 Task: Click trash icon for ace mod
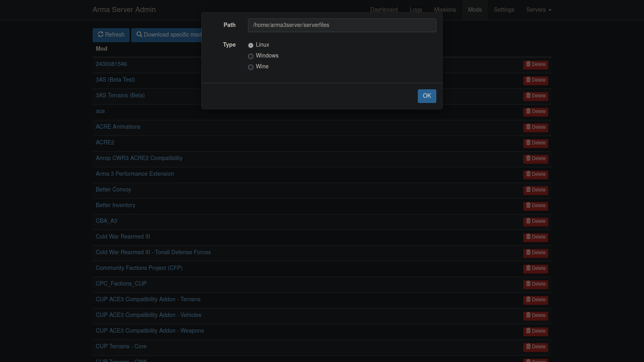(x=528, y=111)
